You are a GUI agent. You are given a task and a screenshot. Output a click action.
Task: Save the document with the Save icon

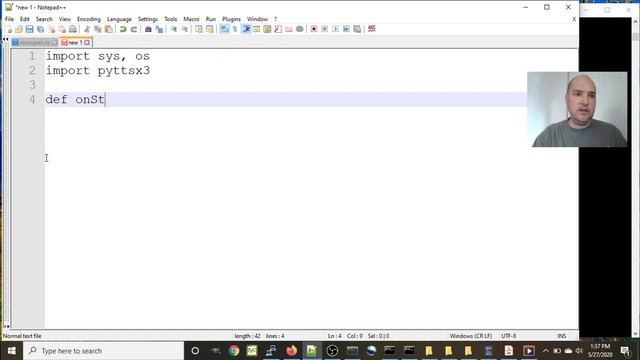29,29
